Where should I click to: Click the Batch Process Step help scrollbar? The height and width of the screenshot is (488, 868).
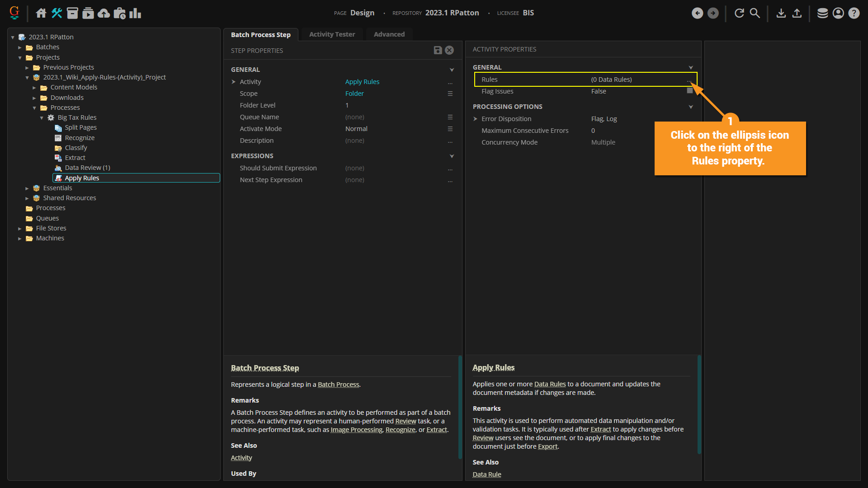click(x=460, y=407)
